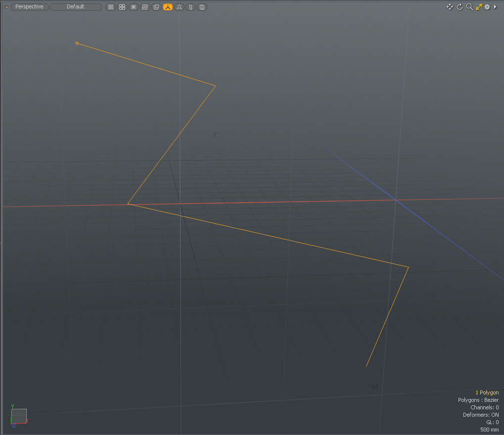
Task: Open viewport settings gear icon
Action: (x=487, y=7)
